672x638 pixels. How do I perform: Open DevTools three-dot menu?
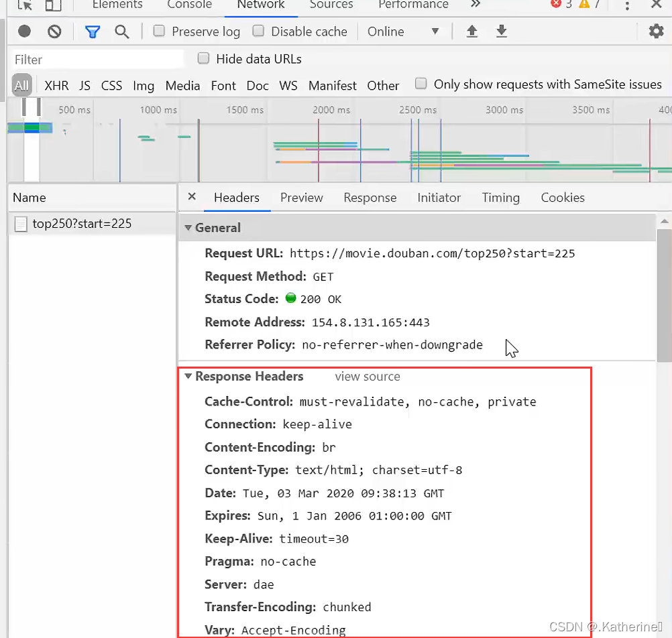(x=627, y=5)
